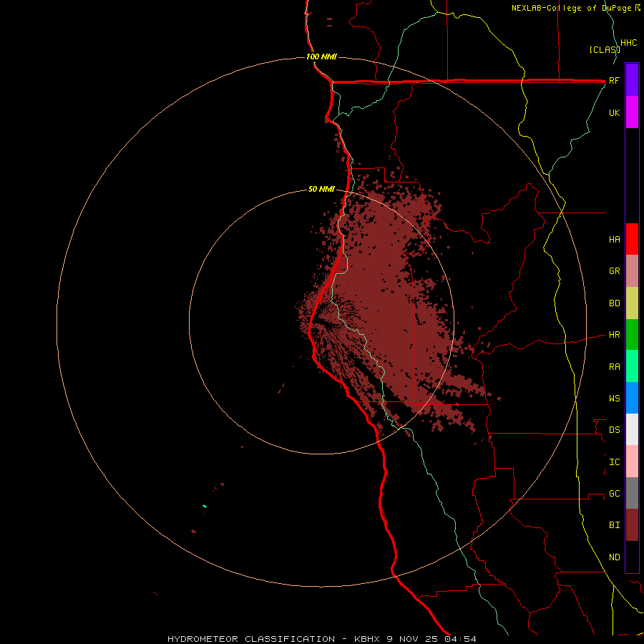Click the 04:54 timestamp
The height and width of the screenshot is (644, 644).
[460, 639]
